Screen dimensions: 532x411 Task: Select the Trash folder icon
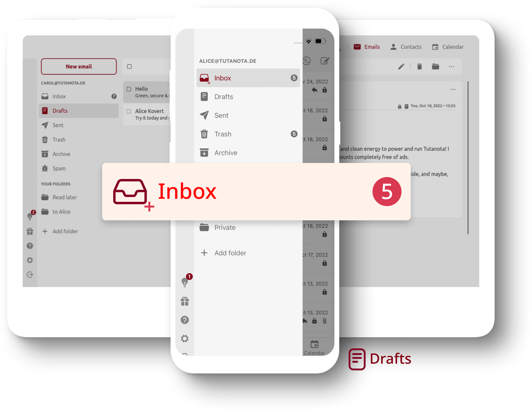pyautogui.click(x=204, y=134)
